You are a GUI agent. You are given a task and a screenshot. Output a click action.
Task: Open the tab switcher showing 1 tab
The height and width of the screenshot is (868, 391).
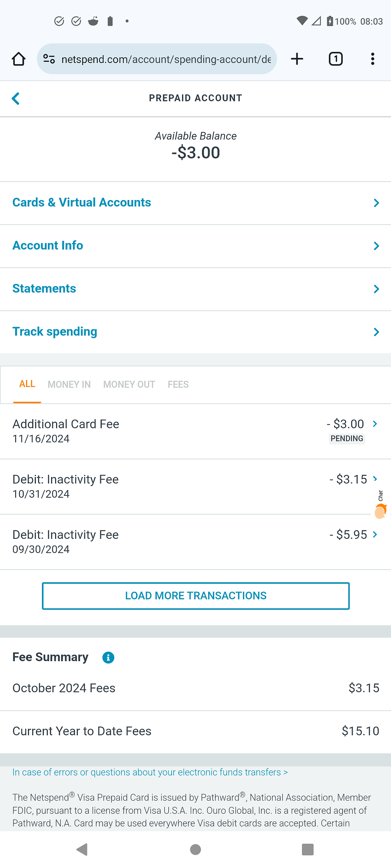tap(336, 59)
